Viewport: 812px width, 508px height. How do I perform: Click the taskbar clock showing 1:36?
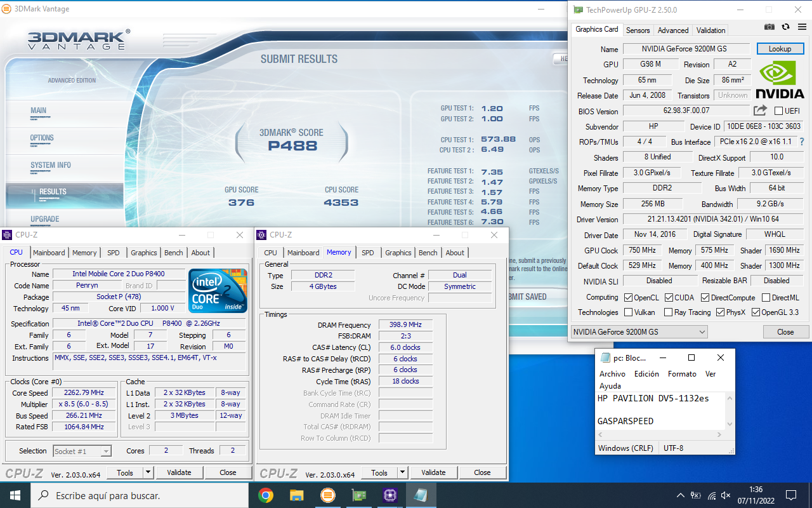756,495
